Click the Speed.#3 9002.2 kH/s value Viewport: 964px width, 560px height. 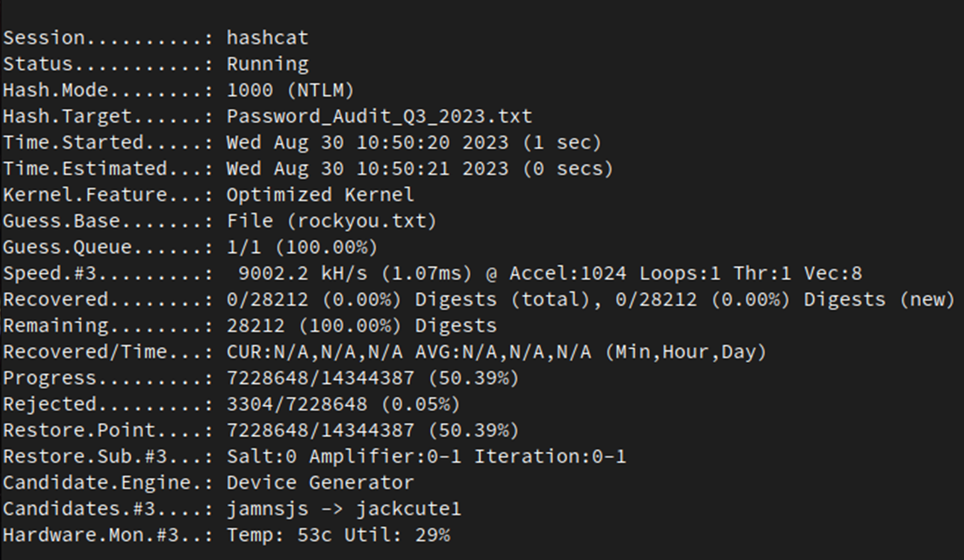(x=303, y=274)
